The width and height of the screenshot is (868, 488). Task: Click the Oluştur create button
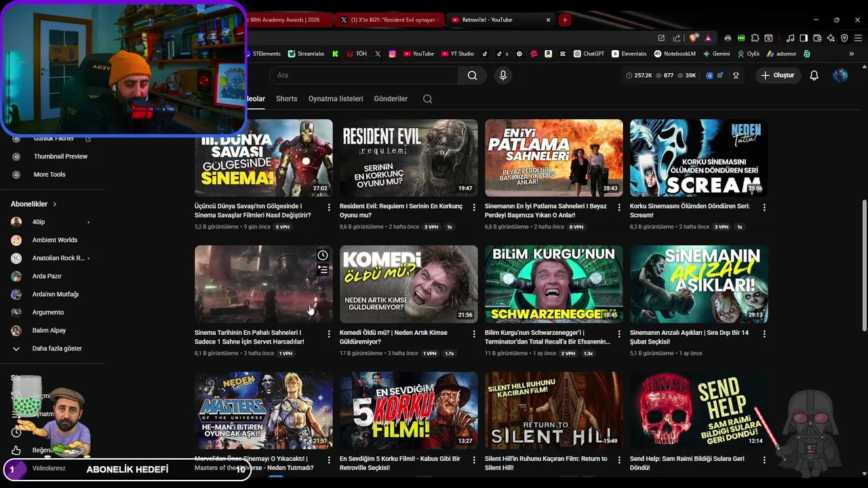click(777, 75)
